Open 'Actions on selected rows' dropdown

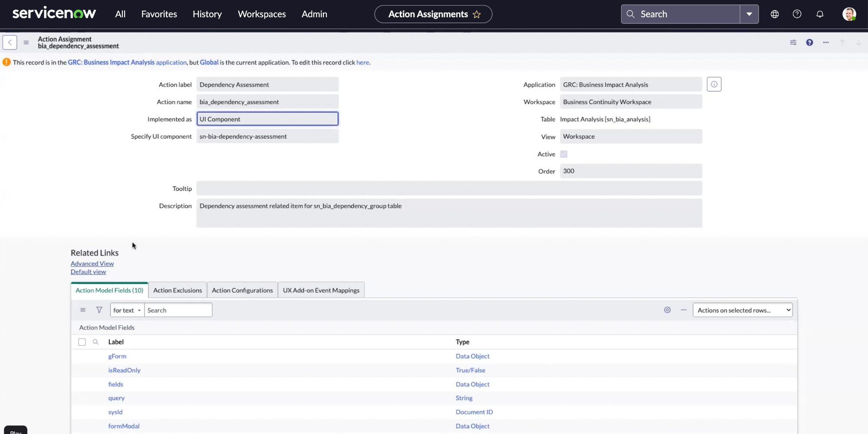point(743,310)
